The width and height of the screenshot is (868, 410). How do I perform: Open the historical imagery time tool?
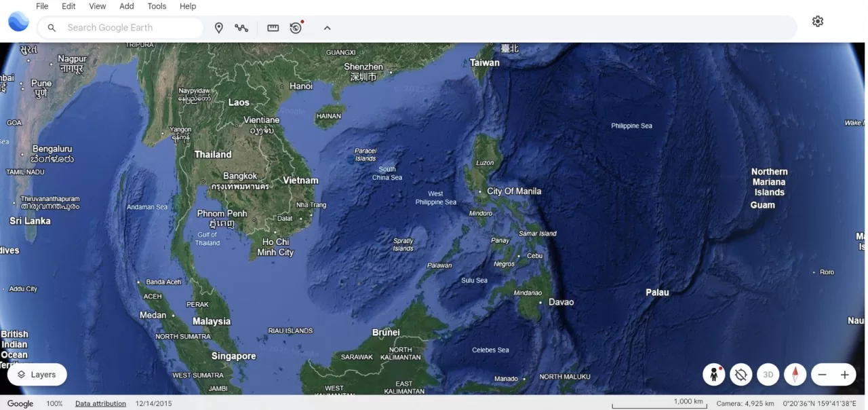pyautogui.click(x=295, y=28)
